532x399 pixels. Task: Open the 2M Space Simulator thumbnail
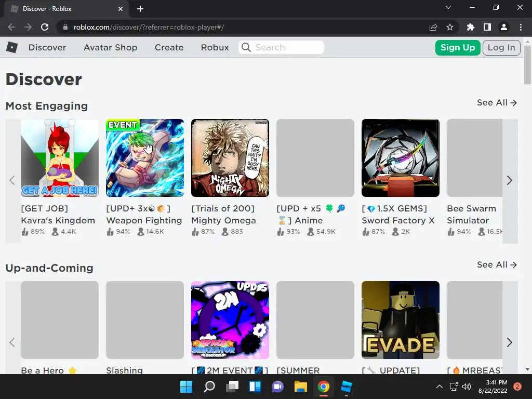pos(230,320)
